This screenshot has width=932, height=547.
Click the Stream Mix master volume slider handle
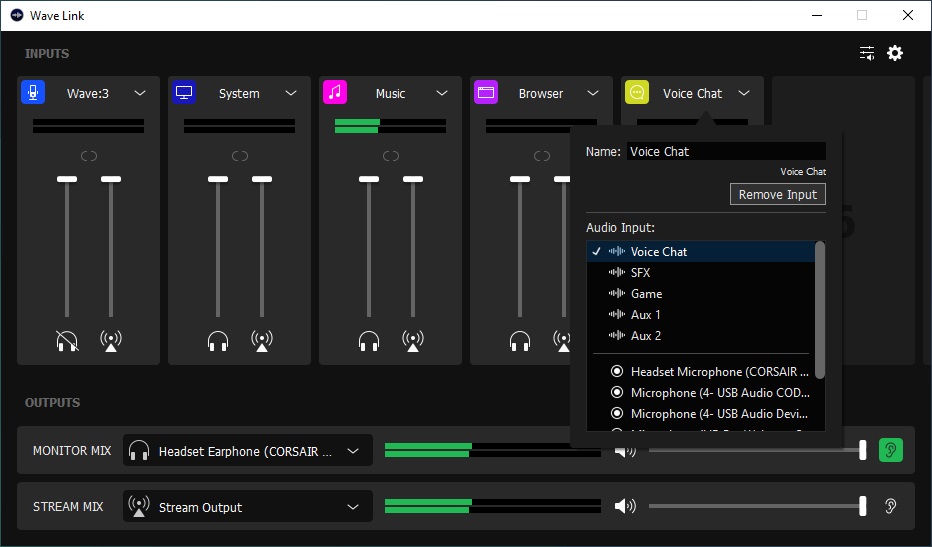(x=862, y=506)
